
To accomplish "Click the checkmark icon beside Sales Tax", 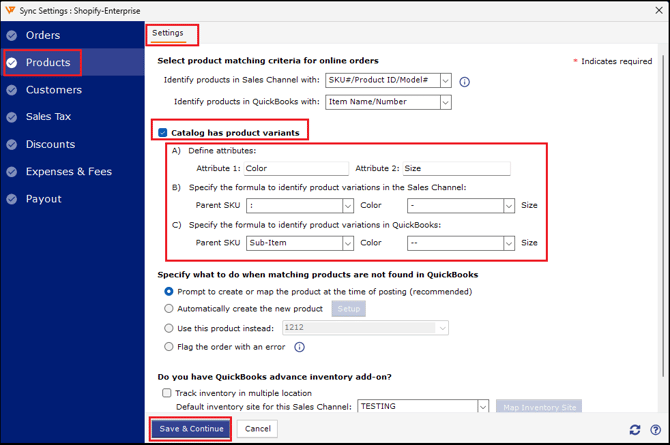I will click(12, 117).
